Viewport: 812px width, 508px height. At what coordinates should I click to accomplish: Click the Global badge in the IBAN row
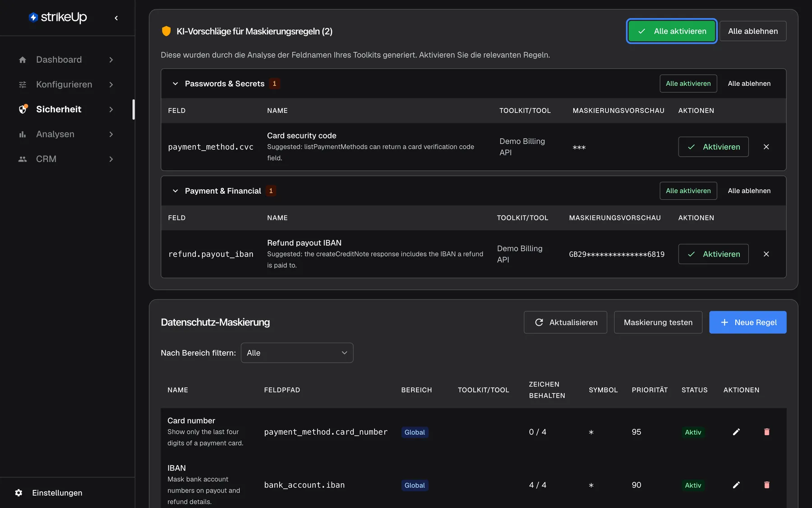(415, 485)
